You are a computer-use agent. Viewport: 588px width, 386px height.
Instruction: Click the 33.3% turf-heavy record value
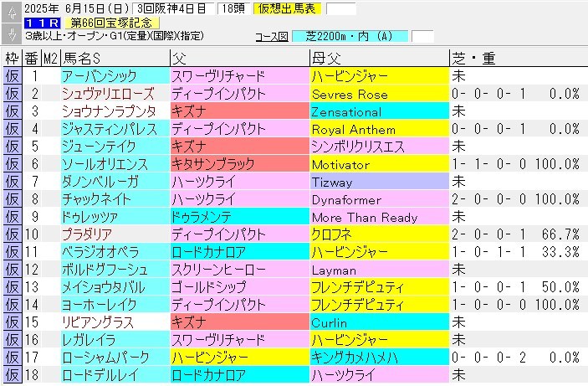pos(560,252)
